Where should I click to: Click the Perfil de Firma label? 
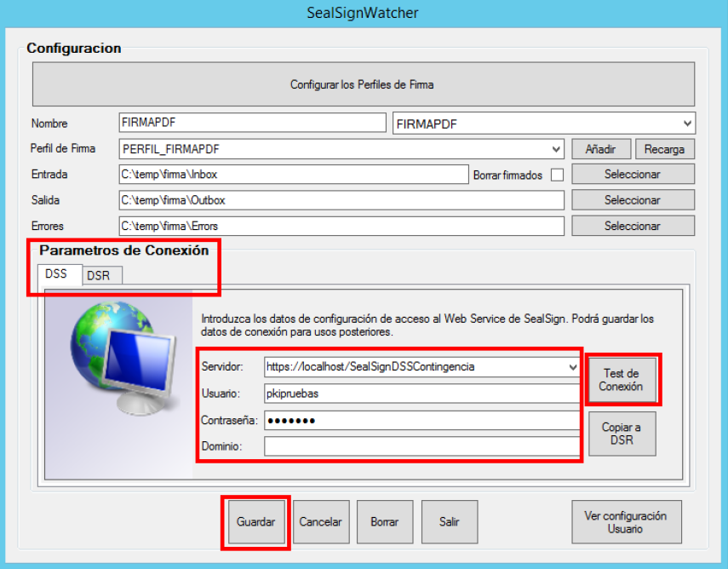[x=63, y=148]
